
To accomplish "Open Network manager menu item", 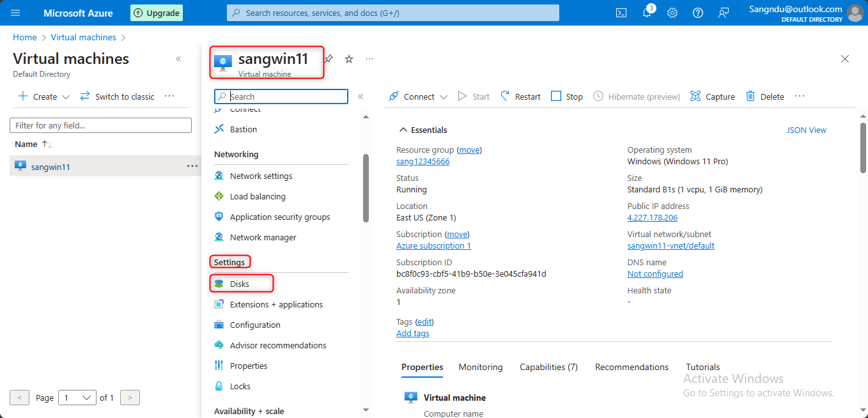I will coord(263,237).
